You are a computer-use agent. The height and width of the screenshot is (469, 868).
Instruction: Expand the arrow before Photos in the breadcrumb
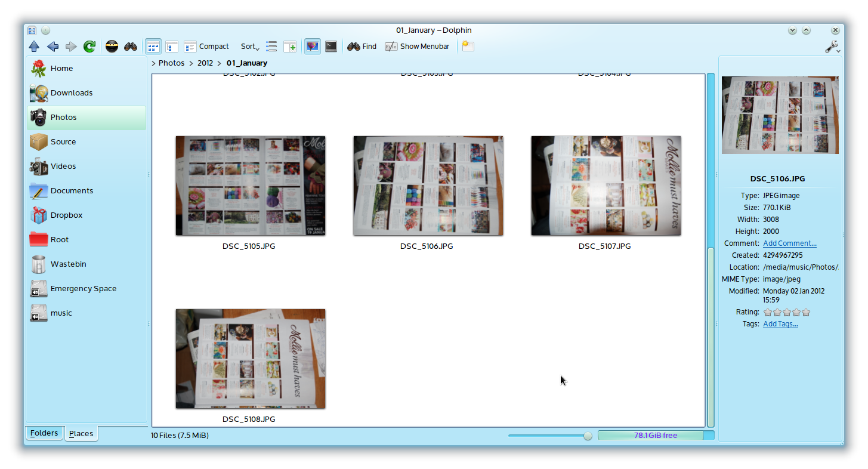[x=153, y=63]
